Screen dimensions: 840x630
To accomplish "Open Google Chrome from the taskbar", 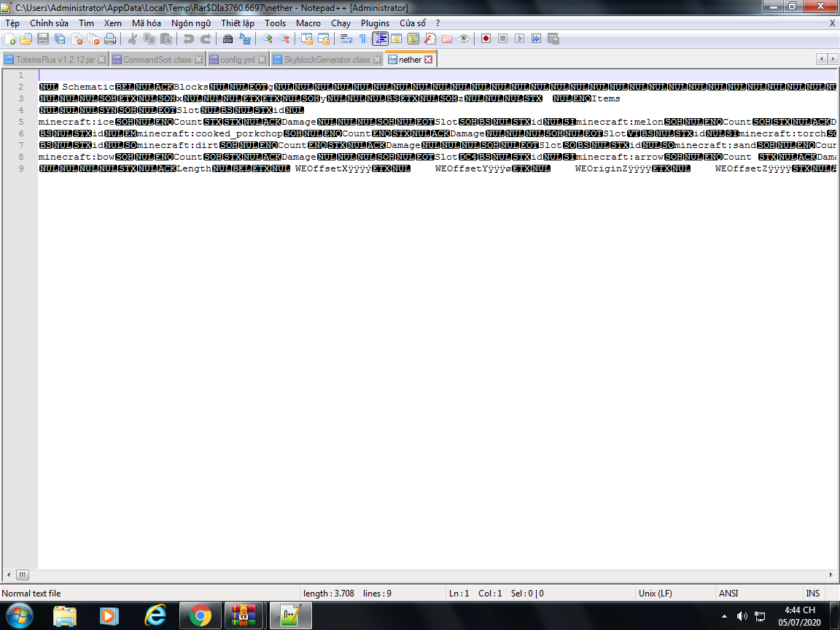I will click(200, 615).
